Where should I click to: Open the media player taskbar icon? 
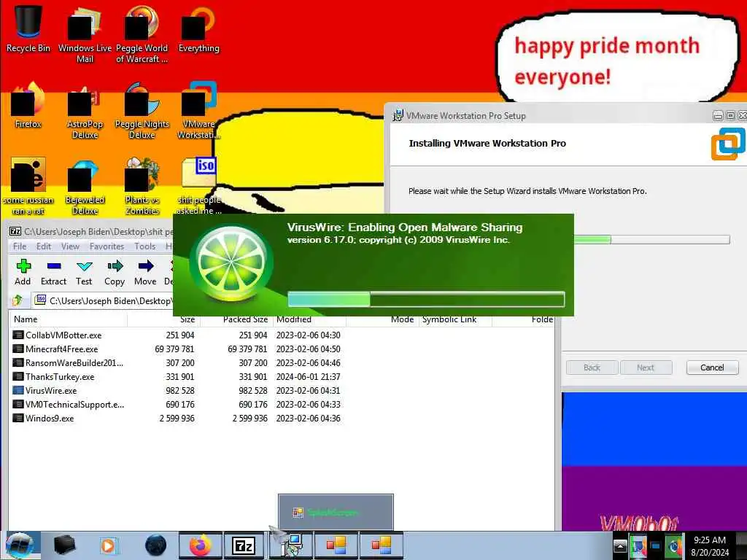click(x=108, y=545)
